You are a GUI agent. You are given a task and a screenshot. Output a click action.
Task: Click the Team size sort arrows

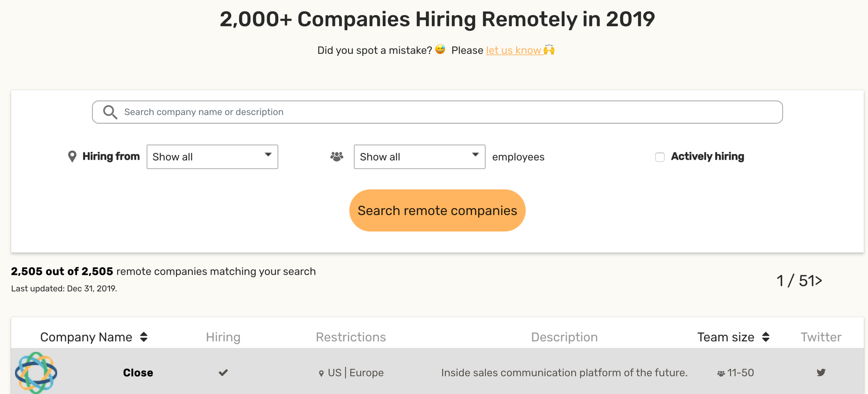click(x=766, y=337)
